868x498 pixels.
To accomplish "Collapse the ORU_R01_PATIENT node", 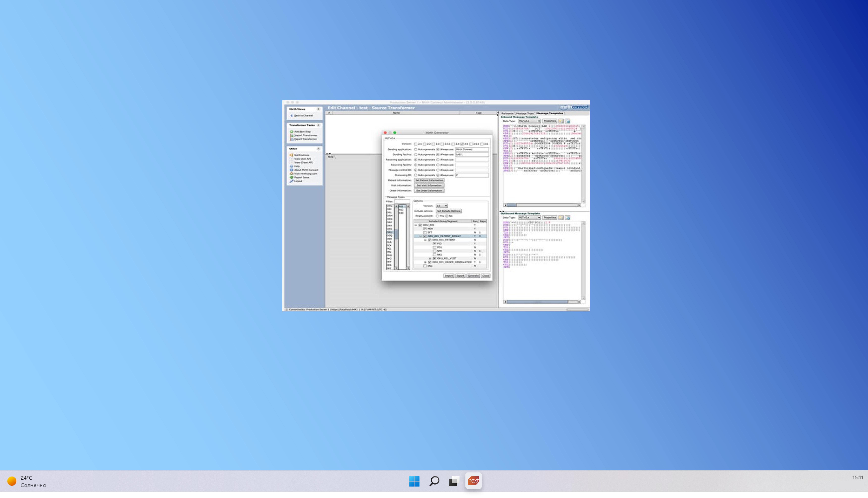I will (x=425, y=240).
